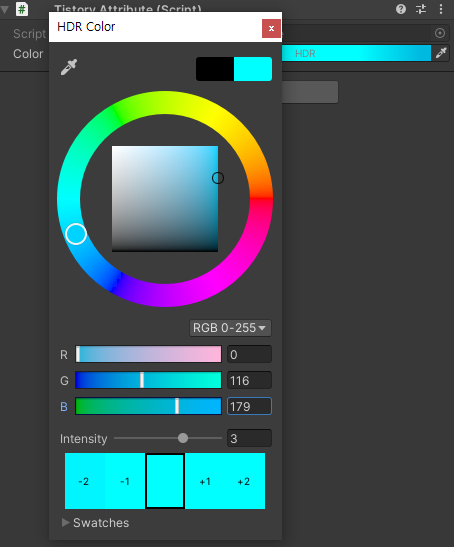Click the Intensity value field
This screenshot has height=547, width=454.
(249, 438)
